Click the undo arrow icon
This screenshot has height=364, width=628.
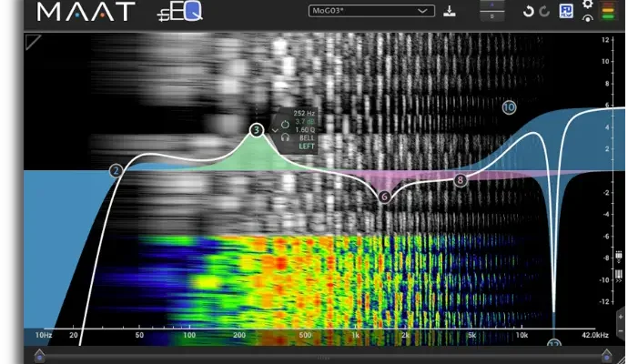528,12
